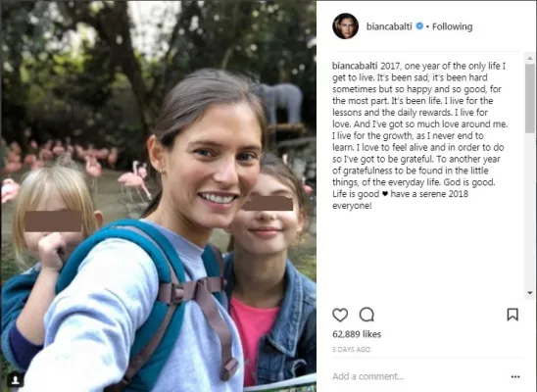Open biancabalti username in caption

(355, 66)
